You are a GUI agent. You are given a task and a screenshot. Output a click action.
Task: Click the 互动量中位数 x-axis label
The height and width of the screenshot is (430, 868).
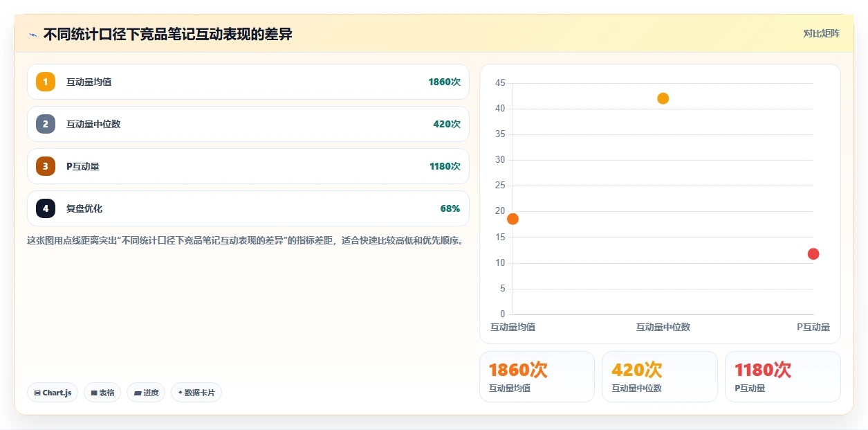663,327
